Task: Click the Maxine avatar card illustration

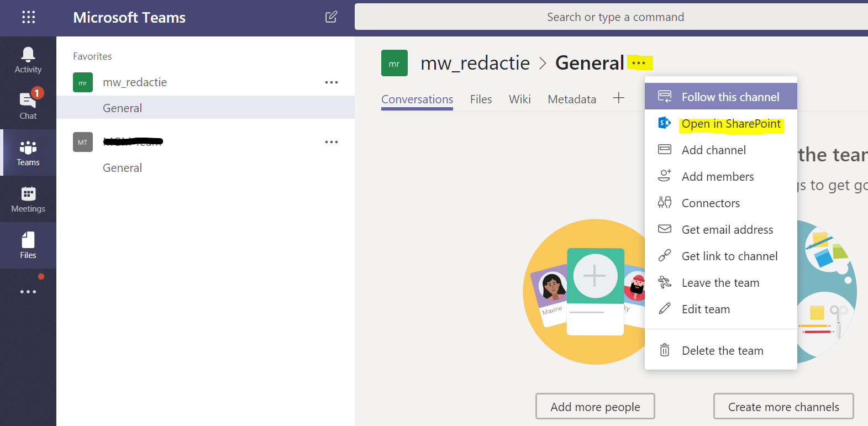Action: point(551,294)
